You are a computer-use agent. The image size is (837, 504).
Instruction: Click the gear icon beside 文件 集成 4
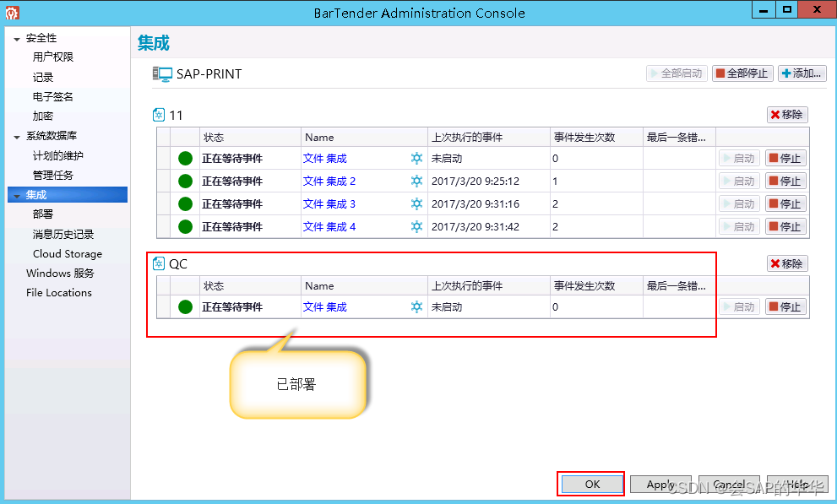416,226
